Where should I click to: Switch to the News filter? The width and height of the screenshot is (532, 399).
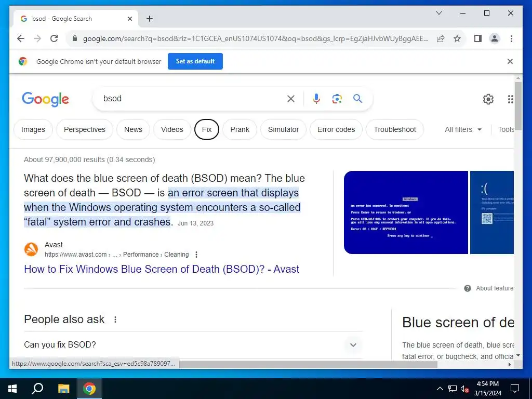(133, 129)
